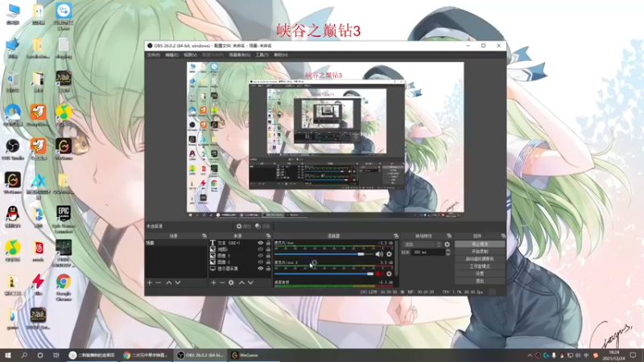This screenshot has height=362, width=644.
Task: Open the 帮助(H) menu
Action: 281,55
